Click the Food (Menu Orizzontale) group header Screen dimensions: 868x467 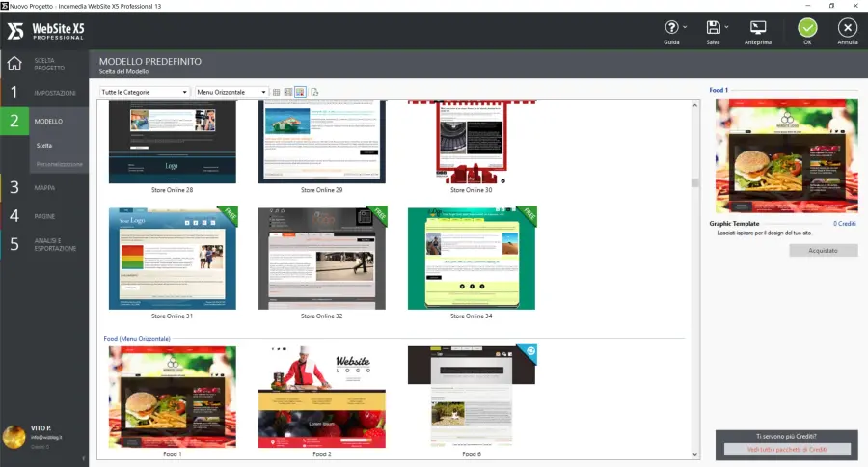[x=137, y=338]
